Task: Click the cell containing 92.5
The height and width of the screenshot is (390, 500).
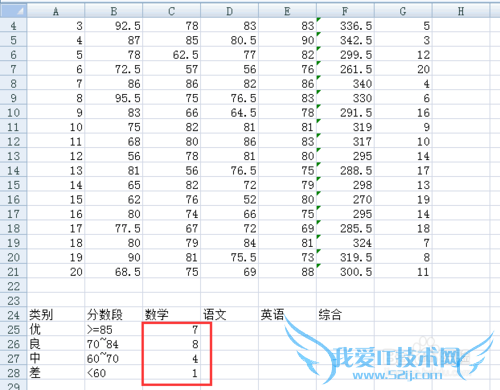Action: [x=114, y=25]
